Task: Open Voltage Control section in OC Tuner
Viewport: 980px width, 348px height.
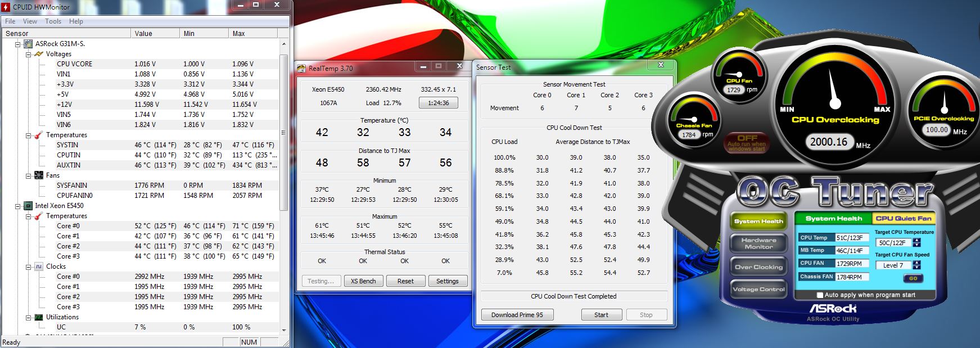Action: click(758, 289)
